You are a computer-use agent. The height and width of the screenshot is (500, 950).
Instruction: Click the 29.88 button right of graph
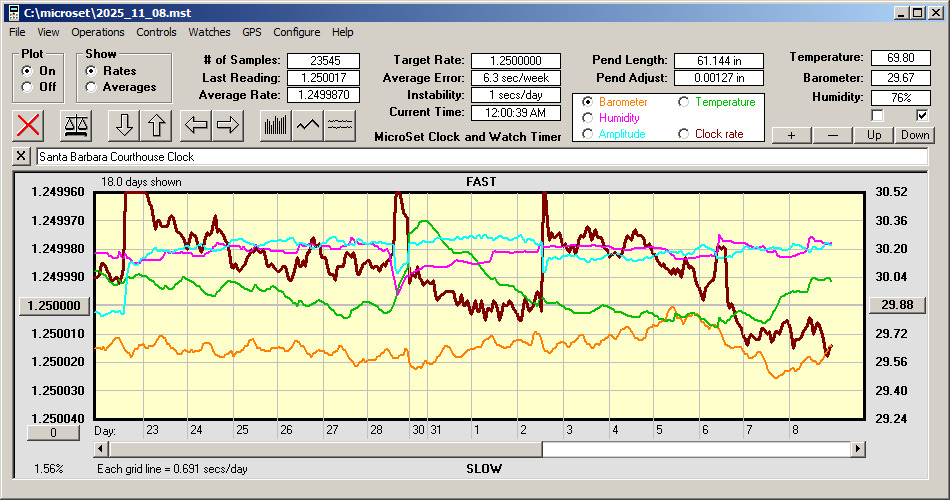pyautogui.click(x=889, y=305)
